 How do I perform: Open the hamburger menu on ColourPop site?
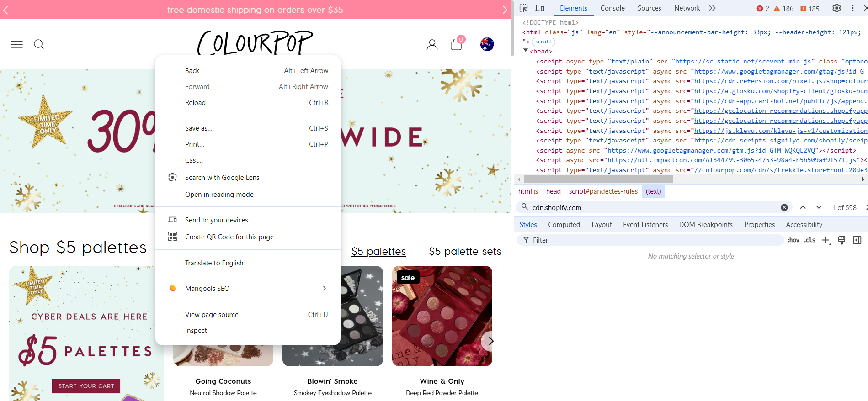[x=17, y=44]
